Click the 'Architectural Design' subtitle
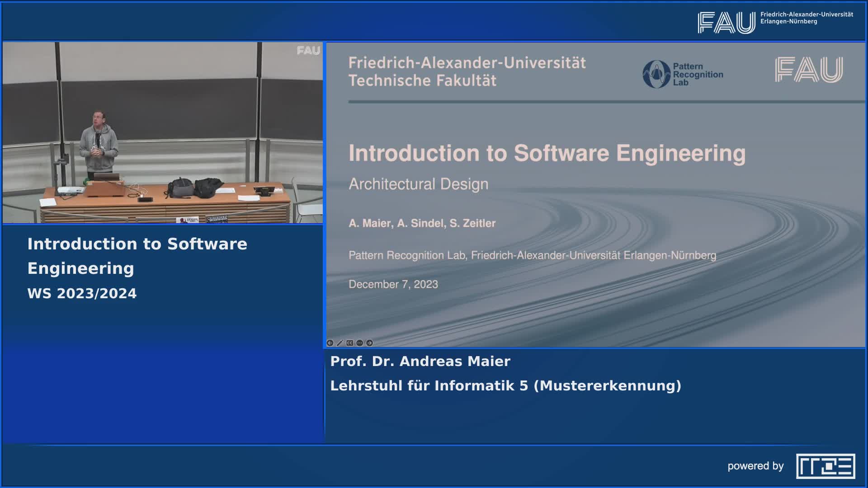 418,184
